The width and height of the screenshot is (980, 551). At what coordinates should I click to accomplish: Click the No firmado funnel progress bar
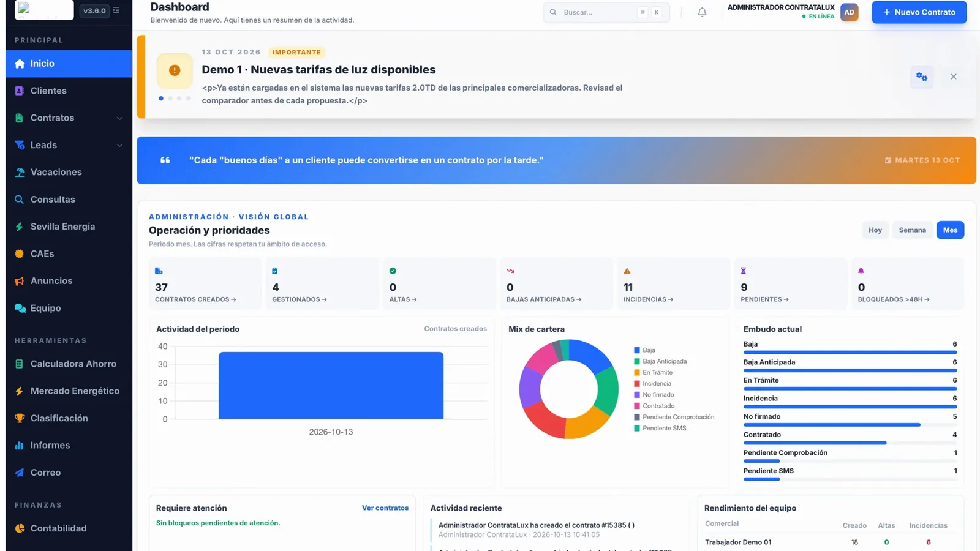click(x=850, y=425)
